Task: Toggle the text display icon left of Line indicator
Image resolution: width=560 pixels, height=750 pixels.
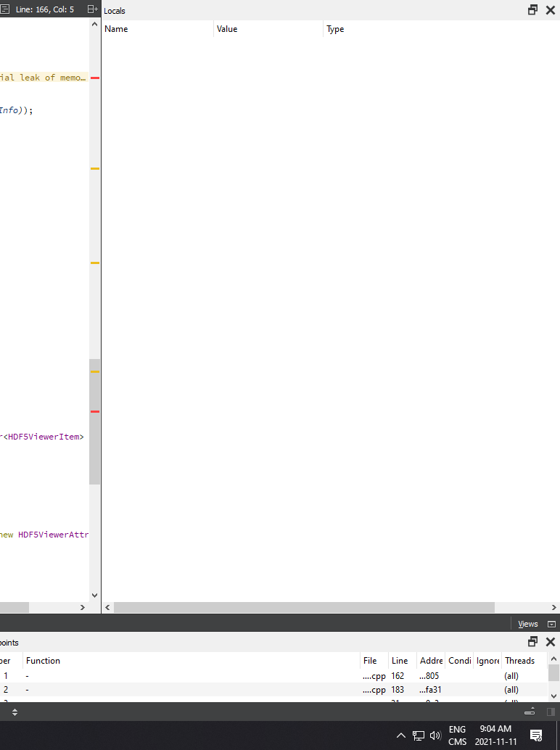Action: 5,9
